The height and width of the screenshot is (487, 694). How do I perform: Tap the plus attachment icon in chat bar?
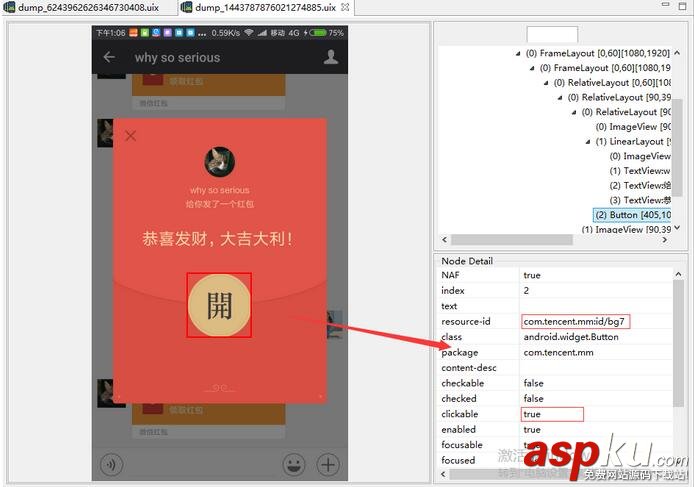click(x=328, y=465)
